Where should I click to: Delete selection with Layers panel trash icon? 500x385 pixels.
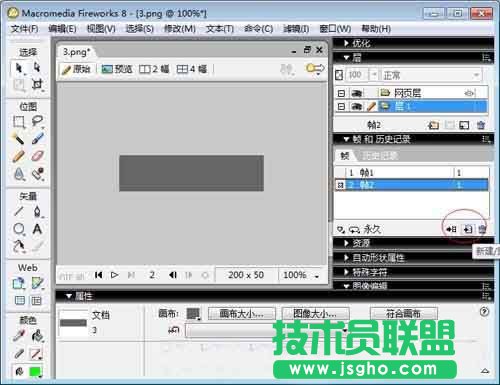click(481, 125)
